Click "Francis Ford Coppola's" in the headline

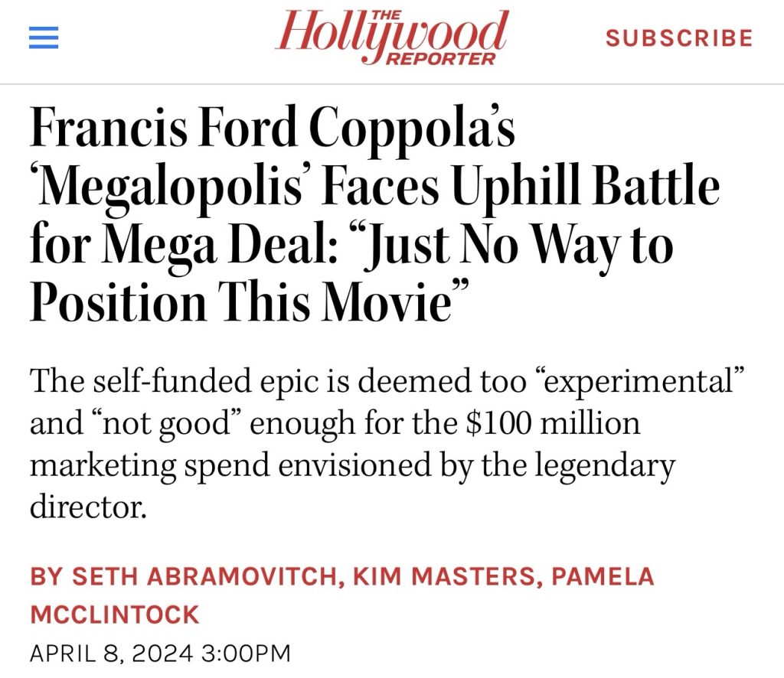[x=273, y=130]
